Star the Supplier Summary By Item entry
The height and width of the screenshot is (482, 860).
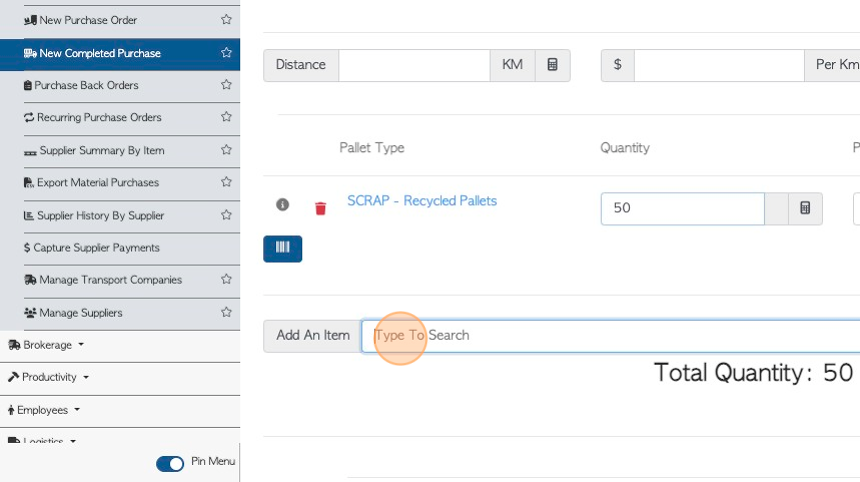click(x=226, y=150)
